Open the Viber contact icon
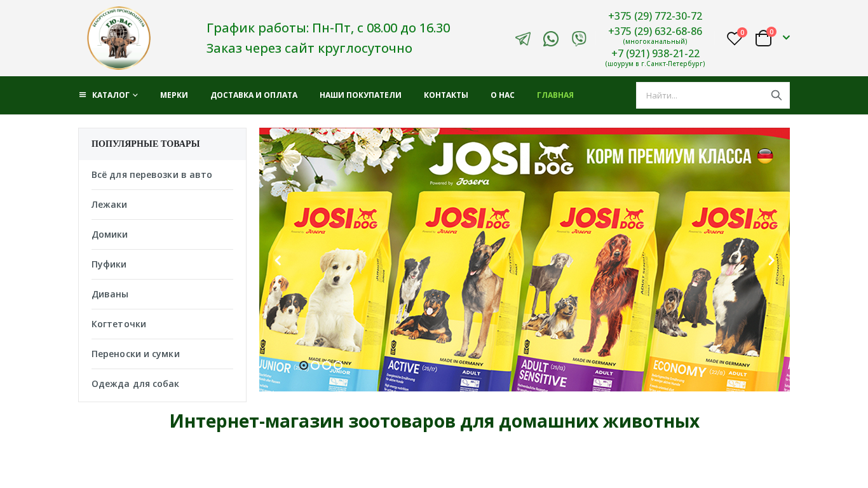Viewport: 868px width, 488px height. point(579,39)
